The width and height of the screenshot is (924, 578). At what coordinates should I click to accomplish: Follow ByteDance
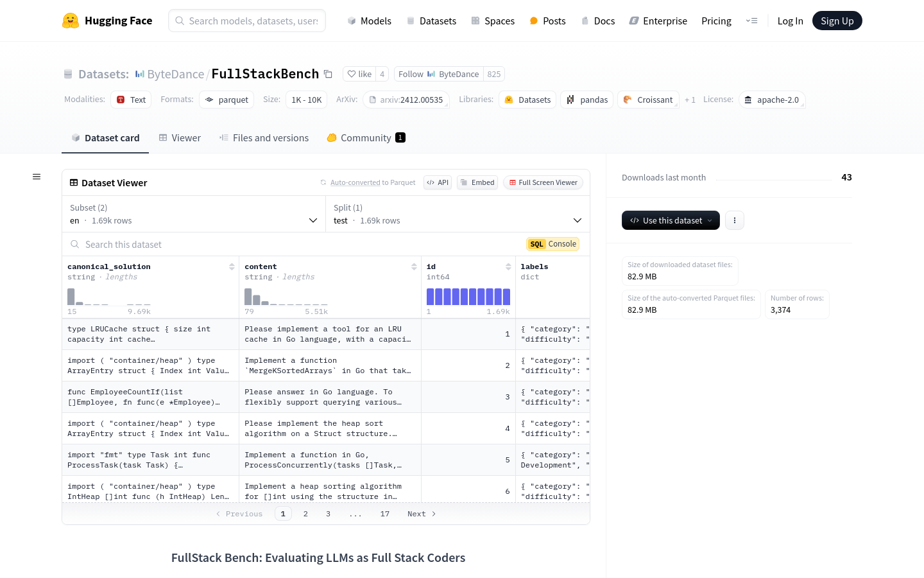pos(438,74)
